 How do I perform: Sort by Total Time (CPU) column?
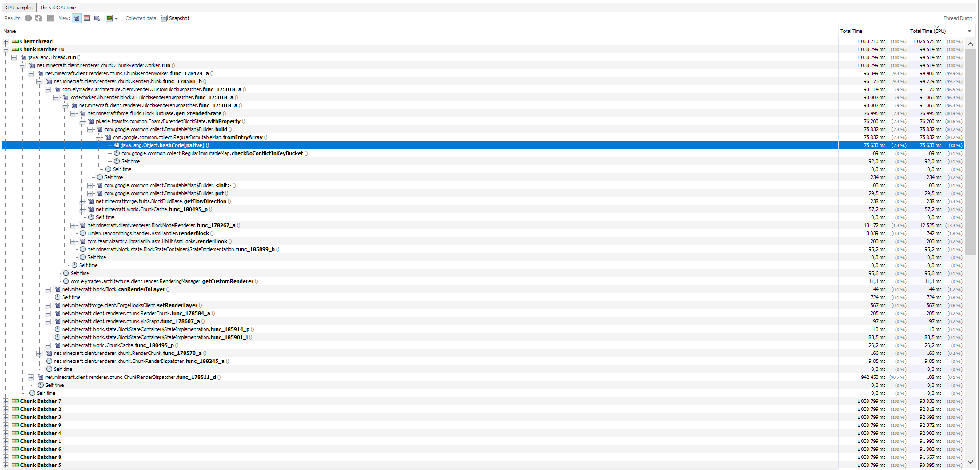[x=936, y=31]
